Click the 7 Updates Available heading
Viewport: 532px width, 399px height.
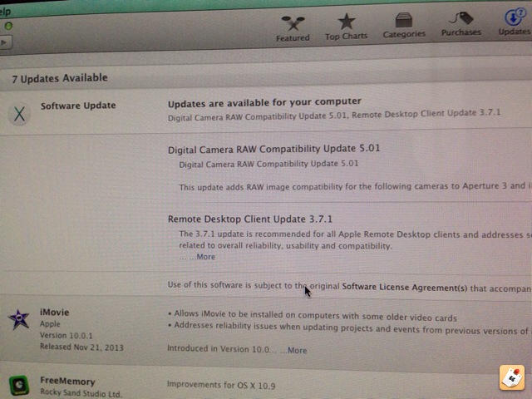[60, 78]
